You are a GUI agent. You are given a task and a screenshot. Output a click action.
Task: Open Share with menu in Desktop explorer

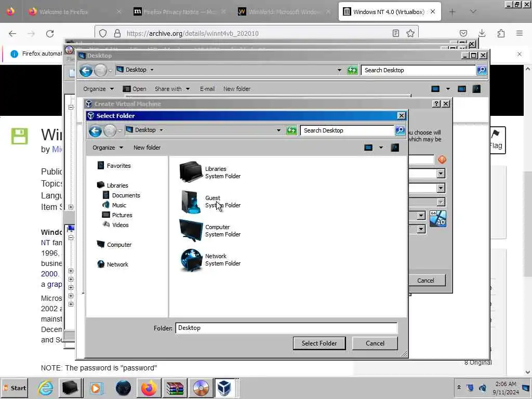point(172,89)
